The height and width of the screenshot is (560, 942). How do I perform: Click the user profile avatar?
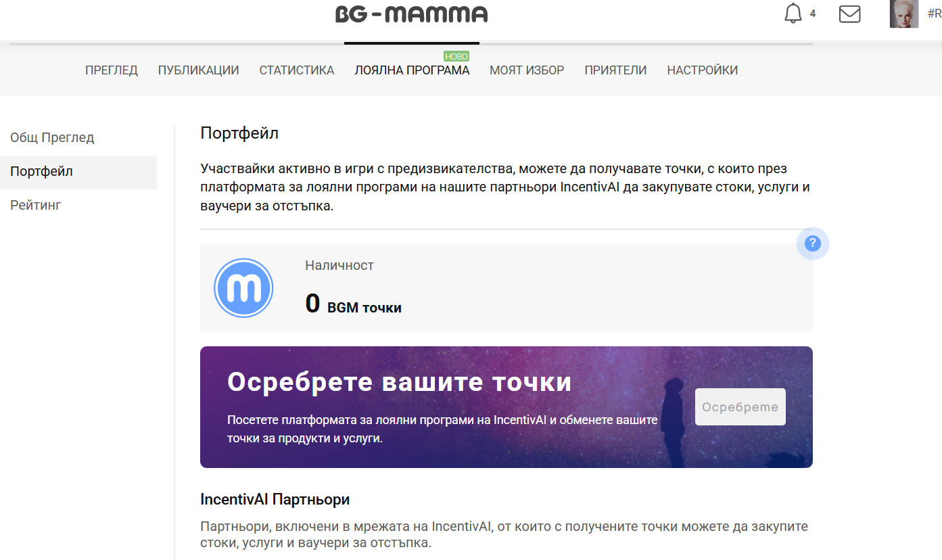(x=904, y=14)
